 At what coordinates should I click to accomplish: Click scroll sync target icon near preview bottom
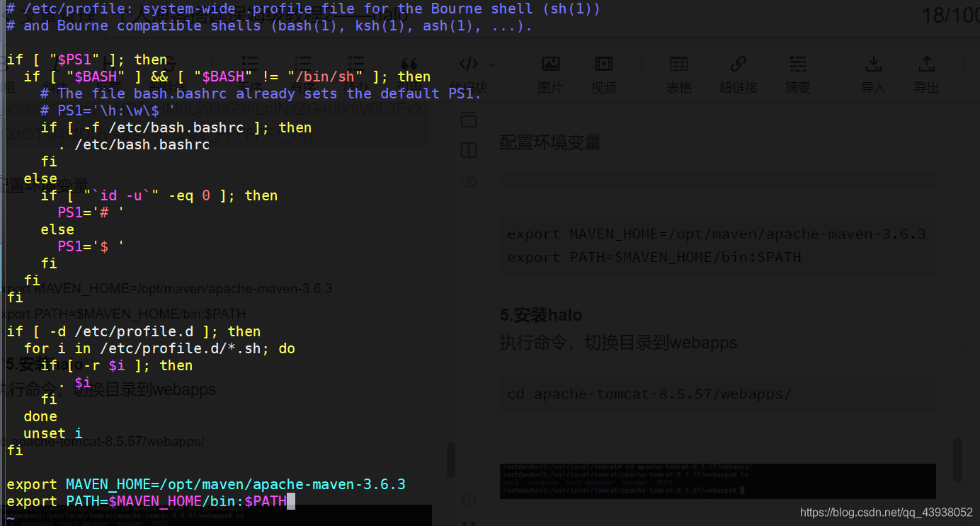click(469, 501)
